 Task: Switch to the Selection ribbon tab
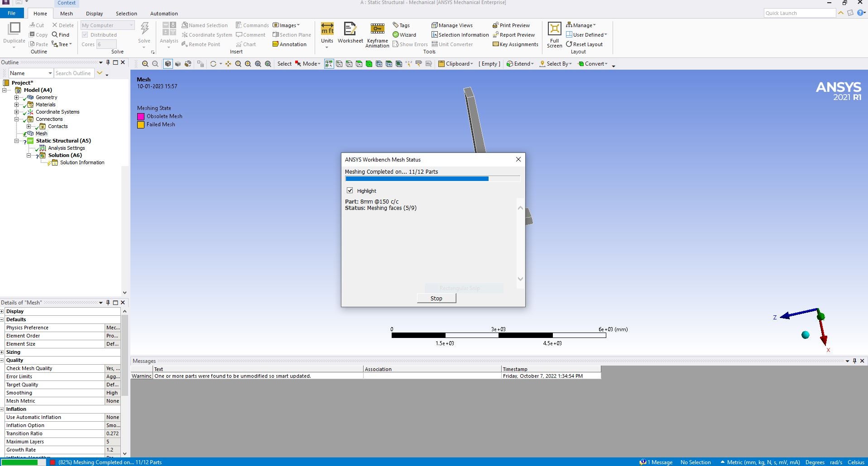point(126,14)
